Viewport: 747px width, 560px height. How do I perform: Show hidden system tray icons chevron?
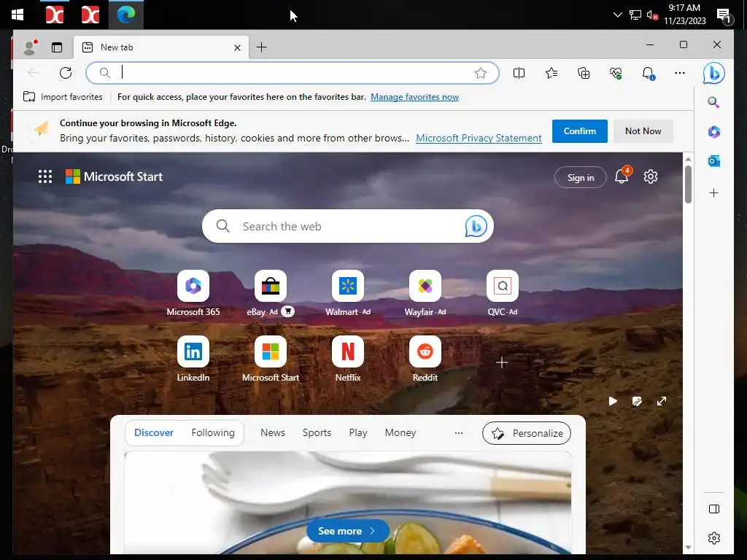[617, 15]
